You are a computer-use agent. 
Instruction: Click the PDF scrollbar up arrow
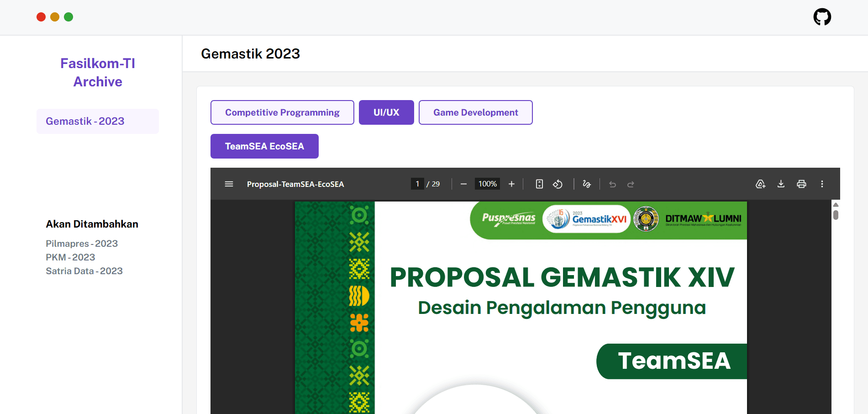point(836,205)
